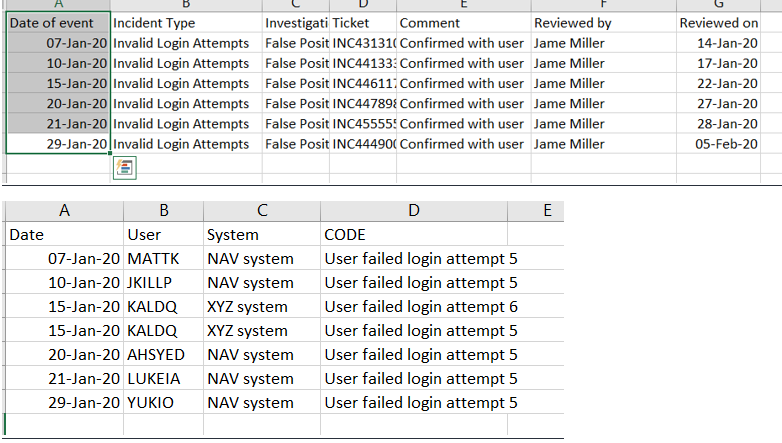782x443 pixels.
Task: Select the 'Incident Type' header cell
Action: pyautogui.click(x=186, y=23)
